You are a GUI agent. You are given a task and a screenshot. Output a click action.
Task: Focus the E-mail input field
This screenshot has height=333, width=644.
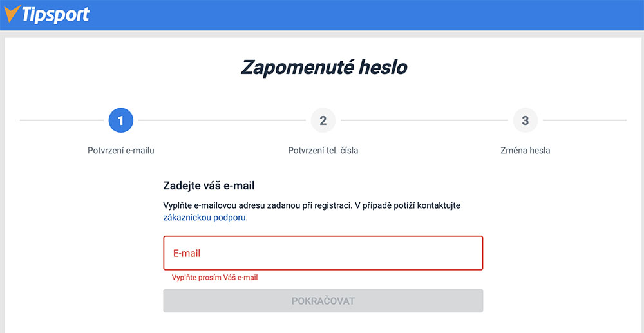[x=323, y=253]
